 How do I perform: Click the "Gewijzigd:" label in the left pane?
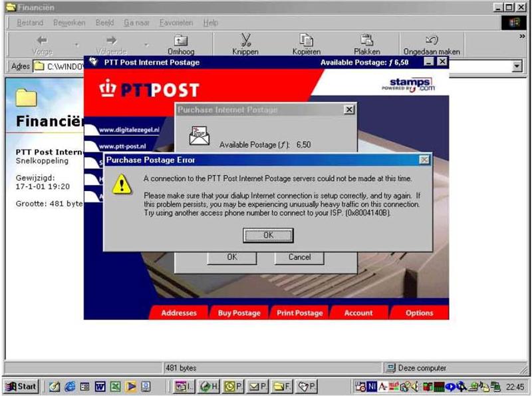(35, 178)
